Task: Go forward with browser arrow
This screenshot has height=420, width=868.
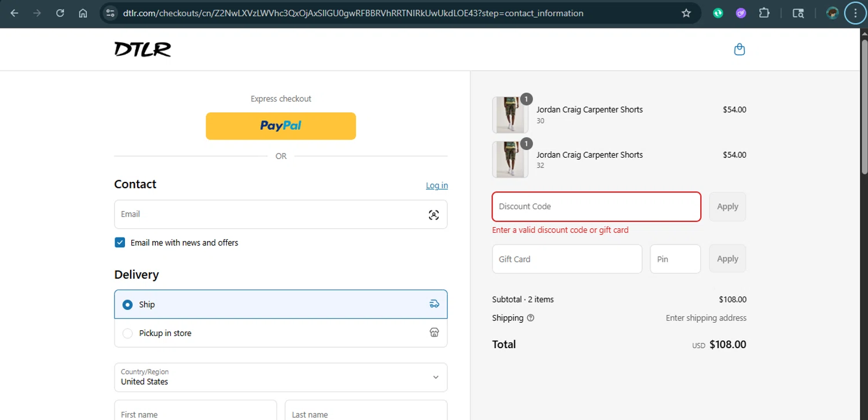Action: point(37,13)
